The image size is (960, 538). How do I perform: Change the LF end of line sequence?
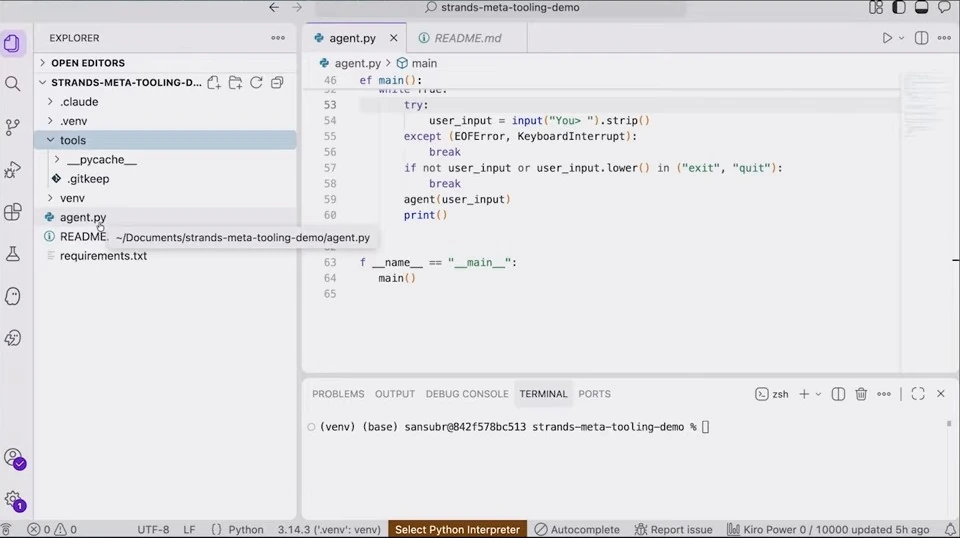(189, 529)
